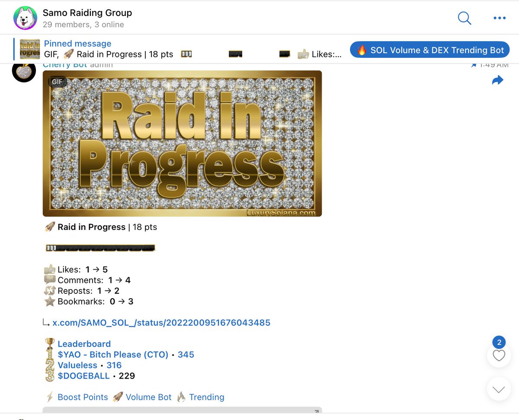Open the Trending link

click(x=207, y=397)
